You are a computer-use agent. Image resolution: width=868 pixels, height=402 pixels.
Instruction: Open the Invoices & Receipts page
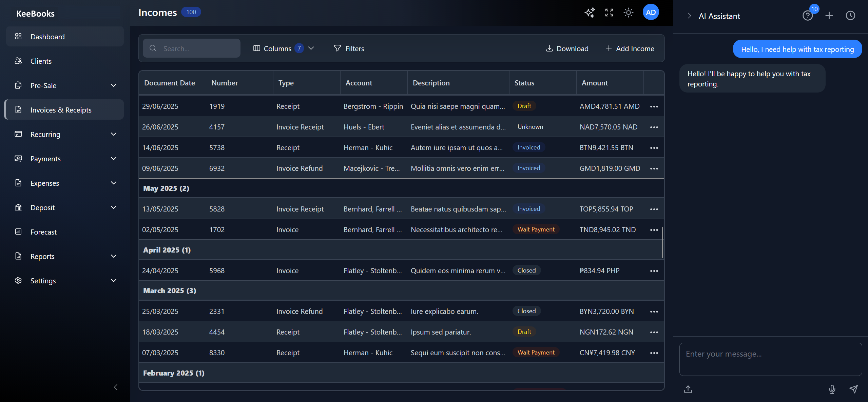coord(61,109)
